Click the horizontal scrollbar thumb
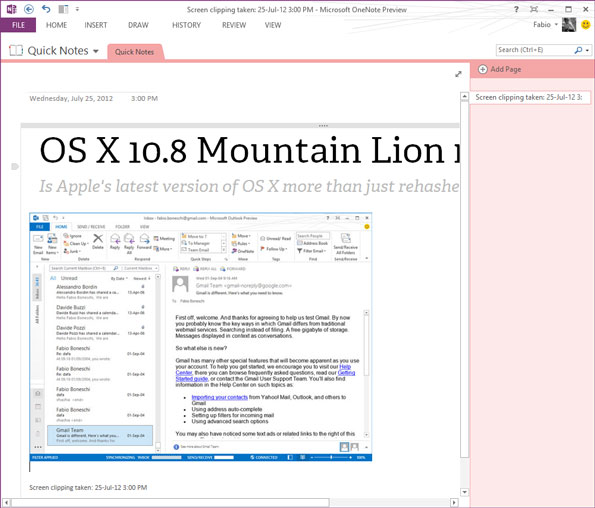This screenshot has height=508, width=595. [170, 503]
